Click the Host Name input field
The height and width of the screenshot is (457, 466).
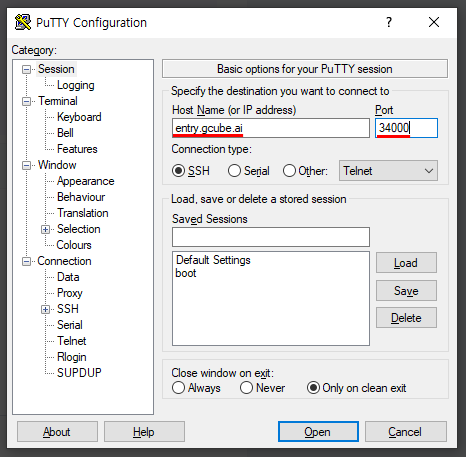[271, 128]
